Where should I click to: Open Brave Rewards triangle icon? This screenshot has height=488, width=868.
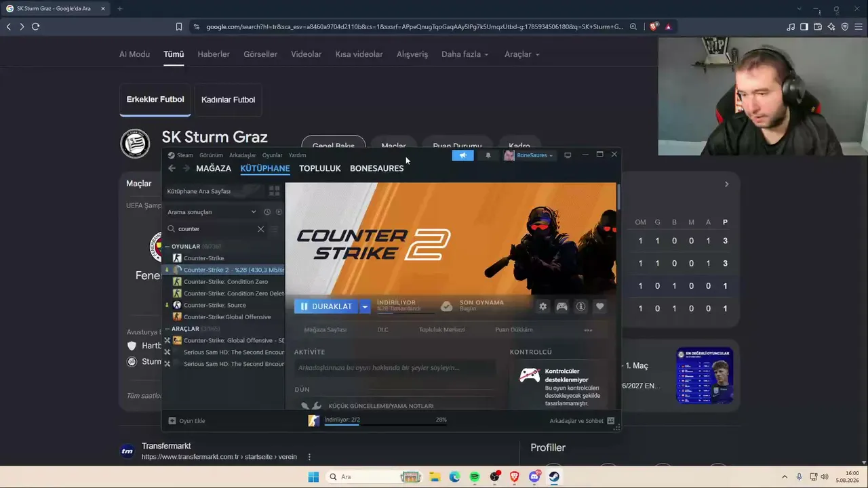668,26
